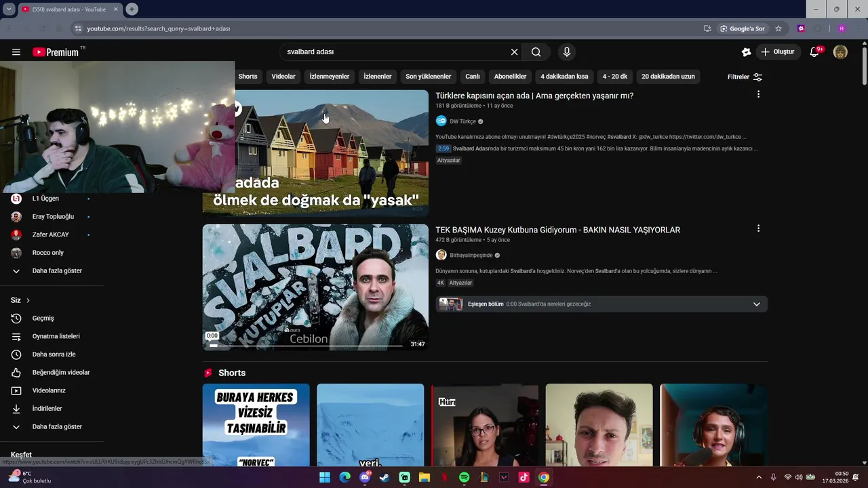Viewport: 868px width, 488px height.
Task: Select the İzlenenler filter chip
Action: point(378,77)
